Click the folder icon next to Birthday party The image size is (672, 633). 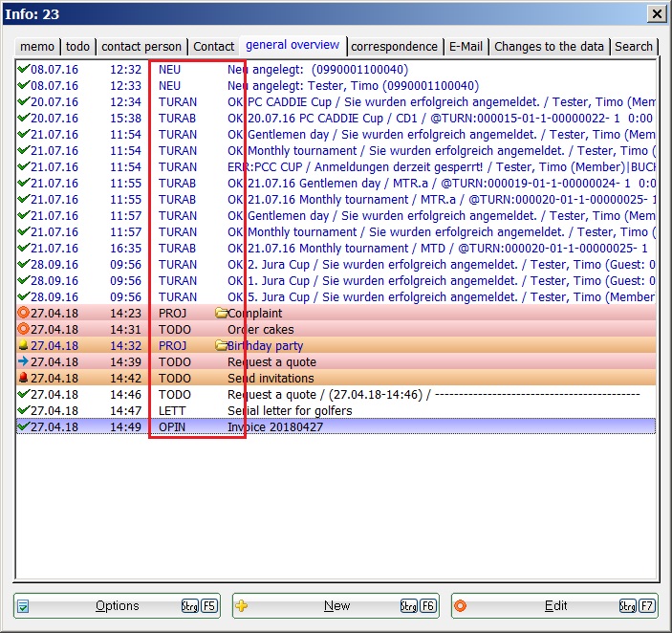(x=221, y=346)
